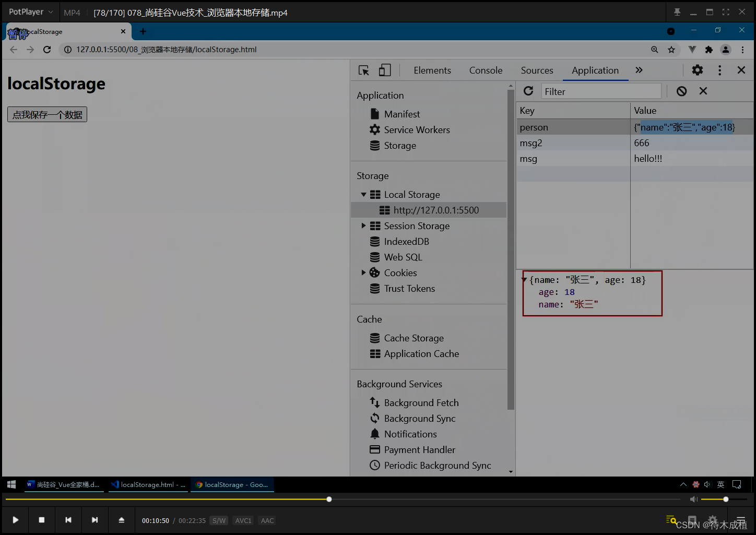Skip to the next video
The width and height of the screenshot is (756, 535).
point(95,520)
